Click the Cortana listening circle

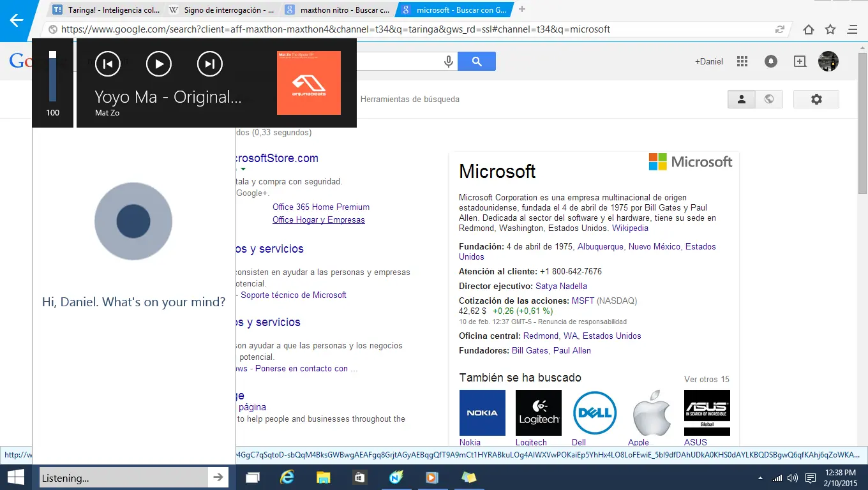click(133, 221)
